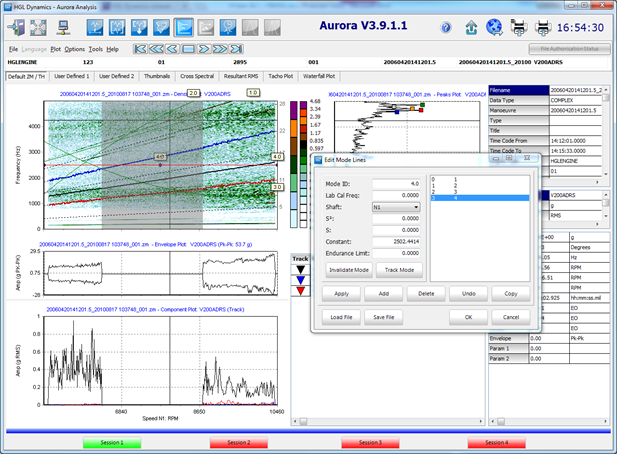Image resolution: width=617 pixels, height=454 pixels.
Task: Click the triple-left fast rewind button
Action: [156, 49]
